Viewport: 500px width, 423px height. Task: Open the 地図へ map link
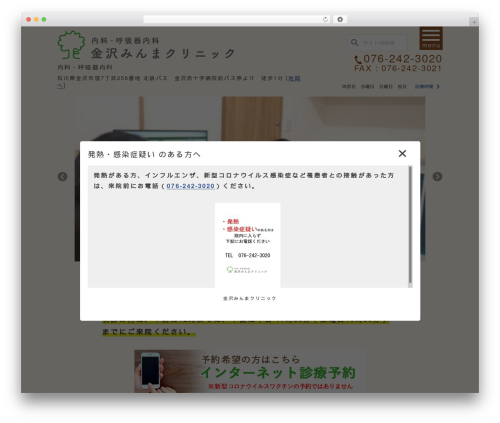tap(294, 78)
